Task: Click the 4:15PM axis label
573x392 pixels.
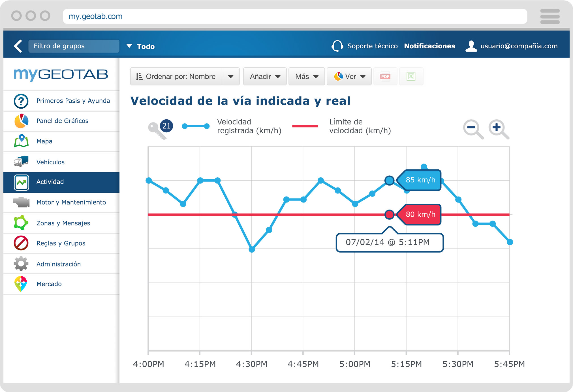Action: [x=200, y=364]
